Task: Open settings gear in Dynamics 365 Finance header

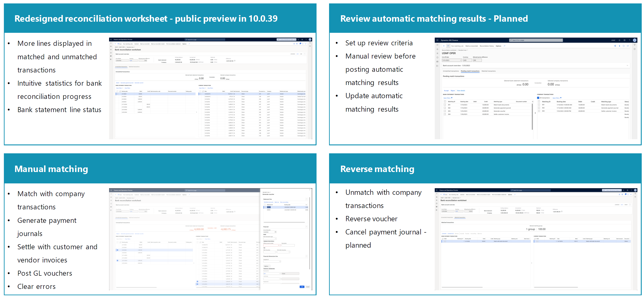Action: click(x=624, y=40)
